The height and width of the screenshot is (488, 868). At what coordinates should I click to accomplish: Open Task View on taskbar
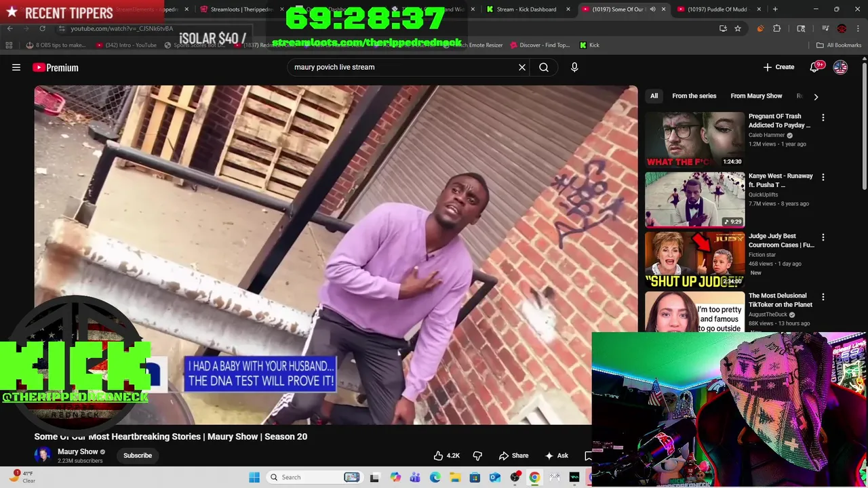374,477
